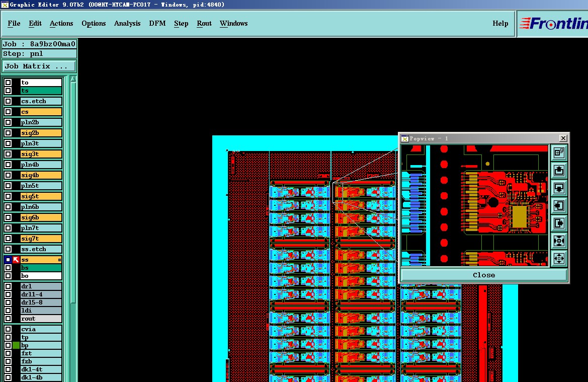This screenshot has height=382, width=588.
Task: Toggle the ss layer display checkbox
Action: point(8,260)
